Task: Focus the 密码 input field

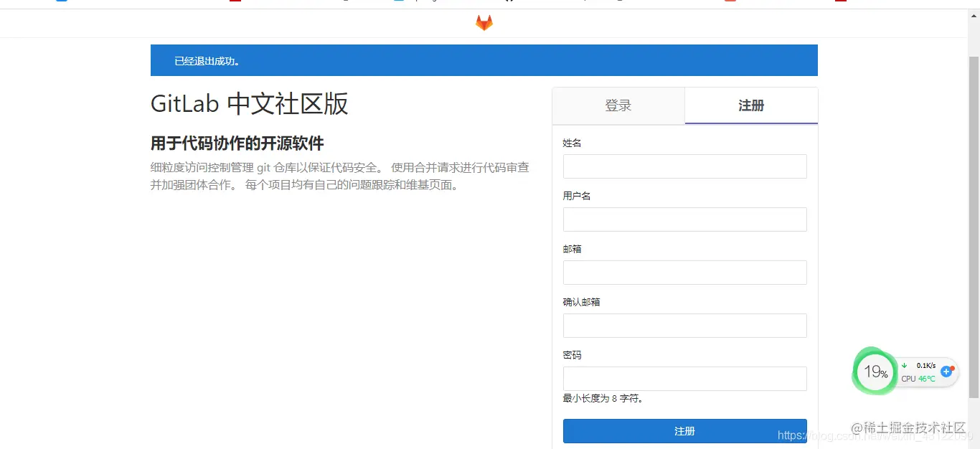Action: tap(685, 379)
